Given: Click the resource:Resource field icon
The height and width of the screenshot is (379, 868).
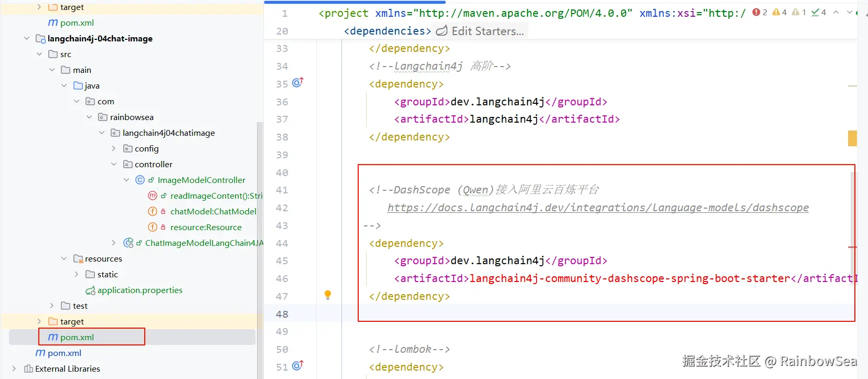Looking at the screenshot, I should point(153,227).
